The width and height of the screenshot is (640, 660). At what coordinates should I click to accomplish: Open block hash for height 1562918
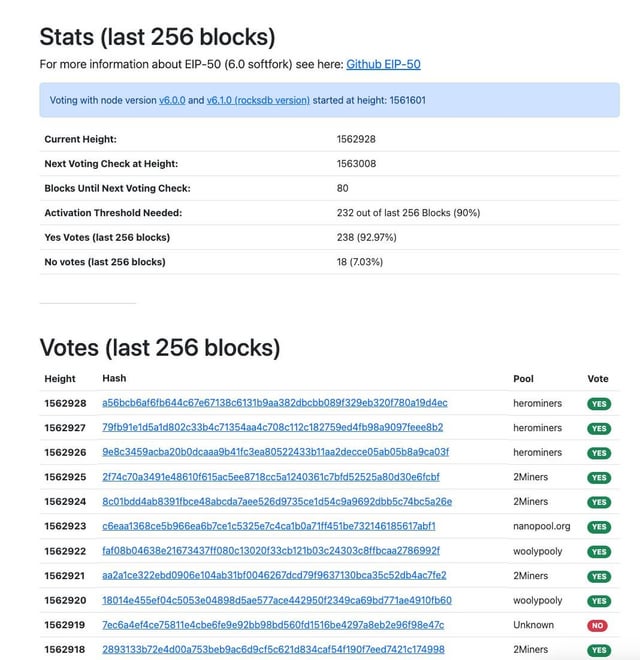[x=273, y=649]
